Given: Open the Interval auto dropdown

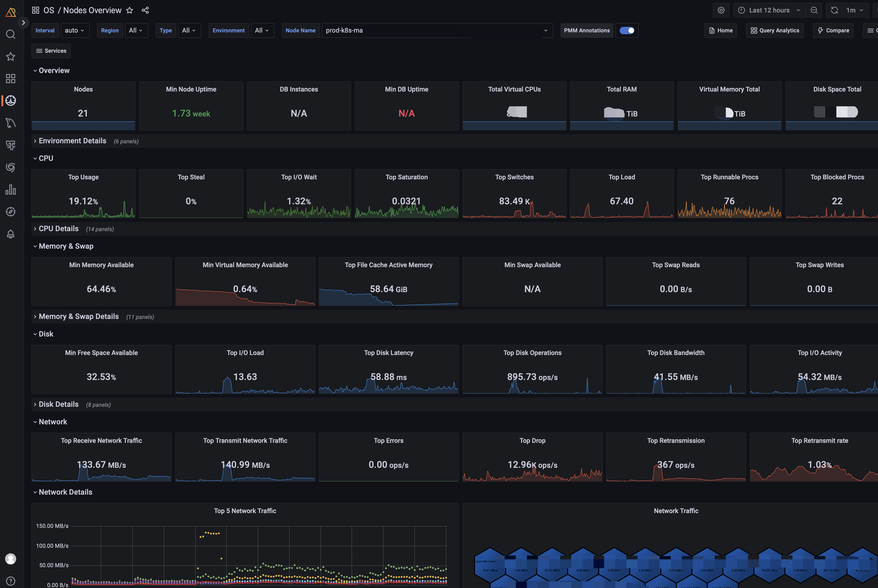Looking at the screenshot, I should coord(75,30).
